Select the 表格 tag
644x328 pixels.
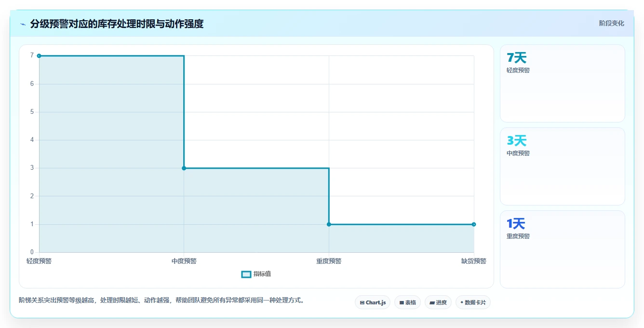click(407, 302)
